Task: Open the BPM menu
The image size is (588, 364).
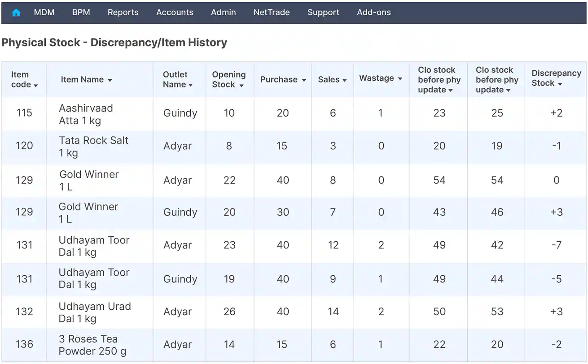Action: point(81,13)
